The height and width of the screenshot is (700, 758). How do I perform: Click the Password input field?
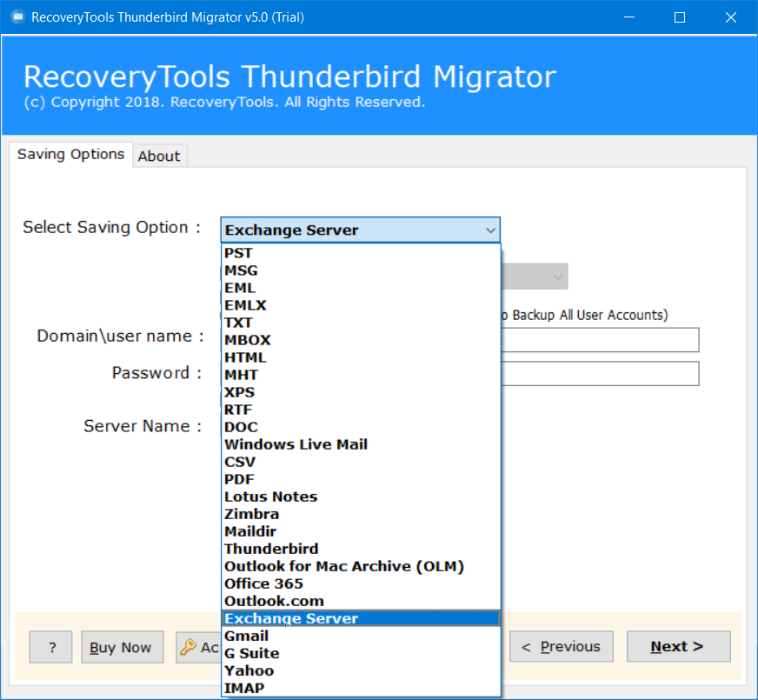tap(600, 374)
